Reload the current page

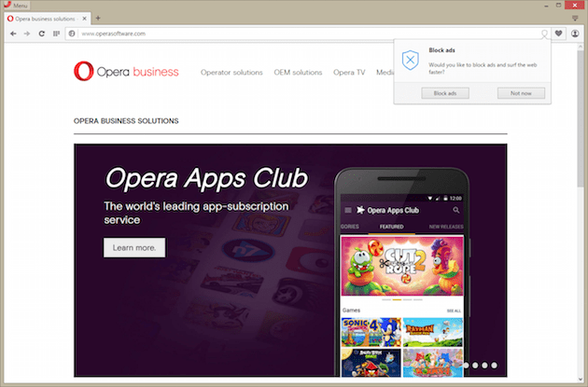coord(42,34)
